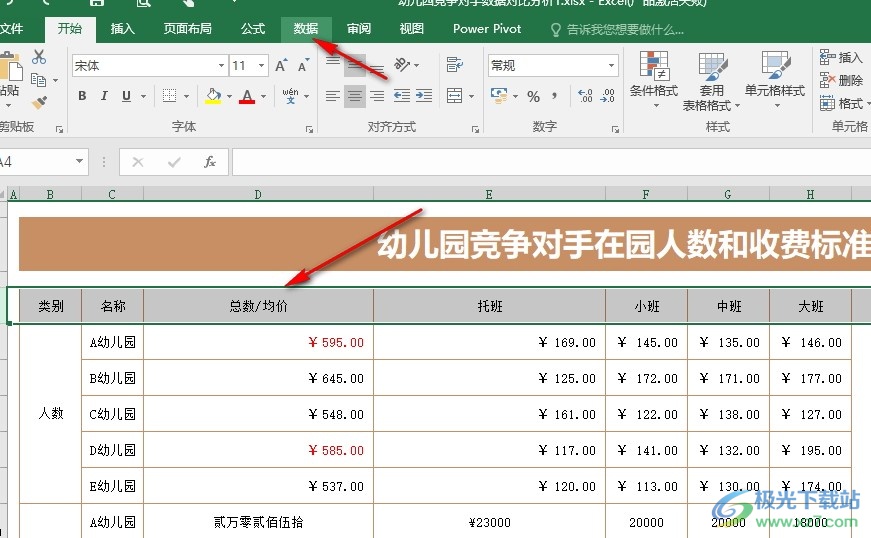Toggle center horizontal alignment

[355, 97]
